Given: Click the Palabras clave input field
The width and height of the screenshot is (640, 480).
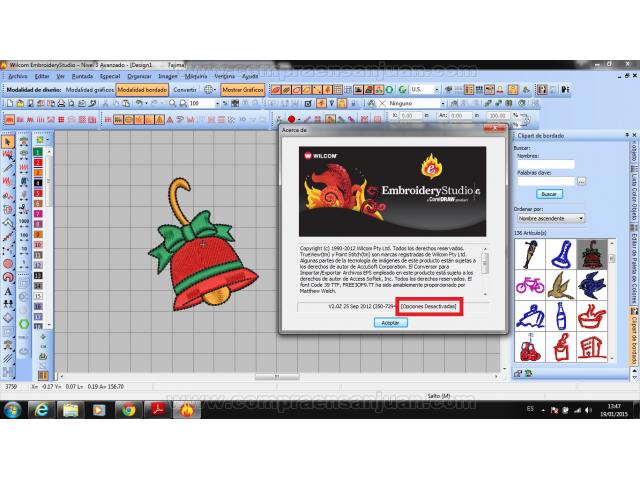Looking at the screenshot, I should 546,181.
